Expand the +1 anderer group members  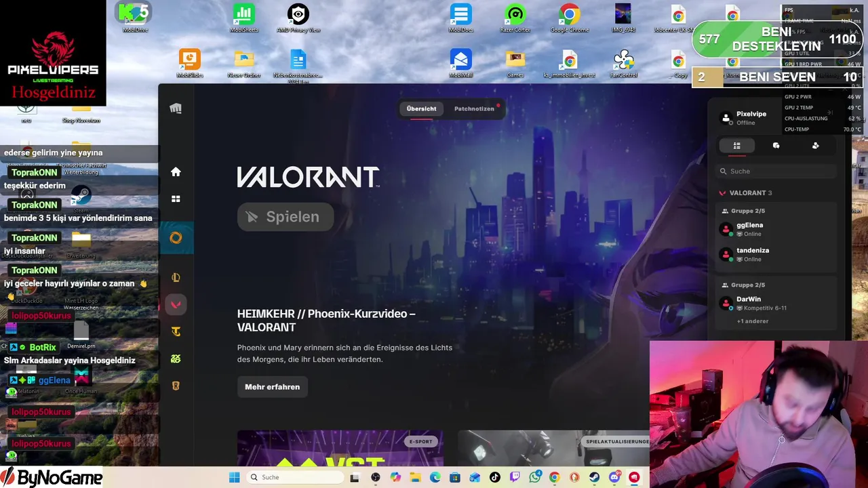coord(753,321)
